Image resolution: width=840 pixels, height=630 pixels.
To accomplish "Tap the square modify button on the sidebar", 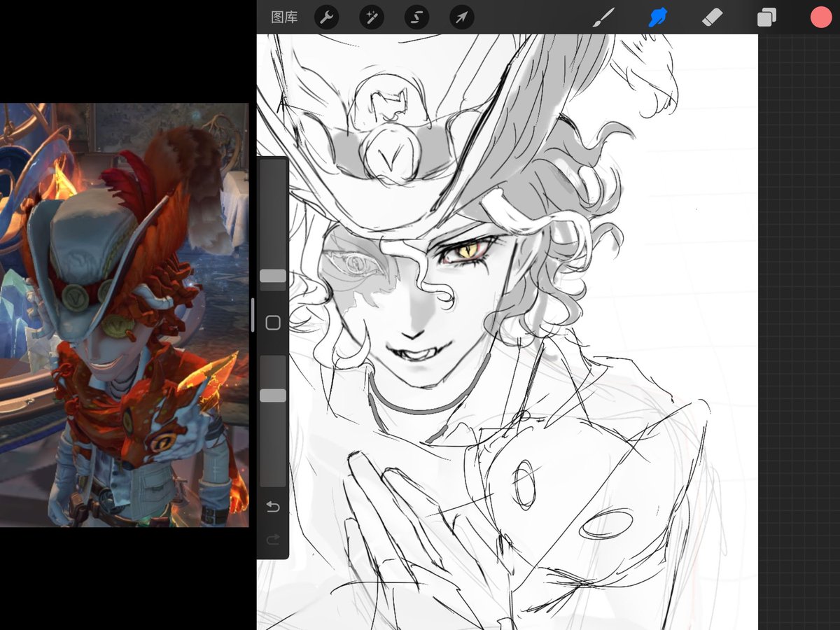I will coord(273,323).
